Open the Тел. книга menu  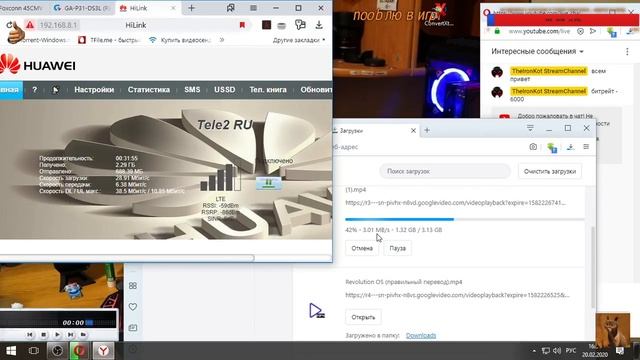(x=268, y=90)
